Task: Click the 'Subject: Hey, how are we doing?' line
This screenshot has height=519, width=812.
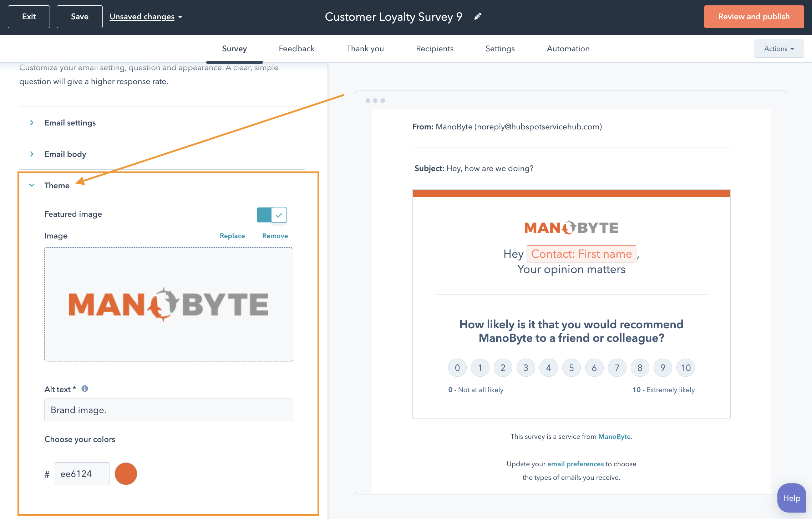Action: coord(474,168)
